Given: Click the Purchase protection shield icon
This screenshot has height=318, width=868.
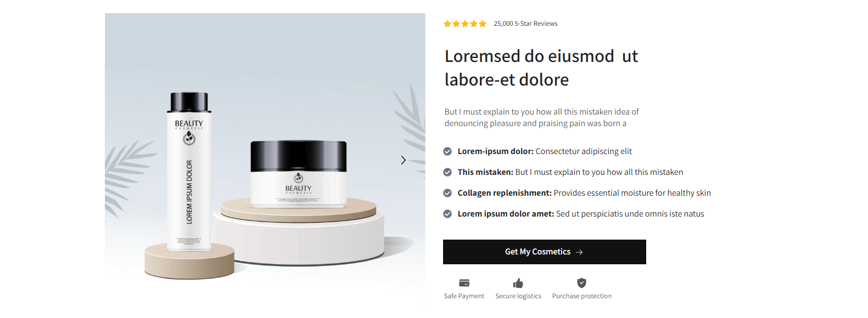Looking at the screenshot, I should coord(582,283).
